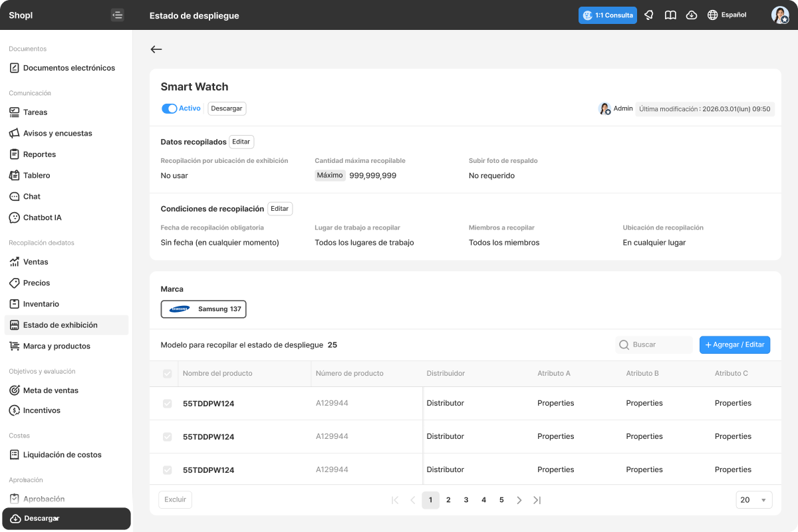798x532 pixels.
Task: Go back with the left arrow
Action: pyautogui.click(x=156, y=49)
